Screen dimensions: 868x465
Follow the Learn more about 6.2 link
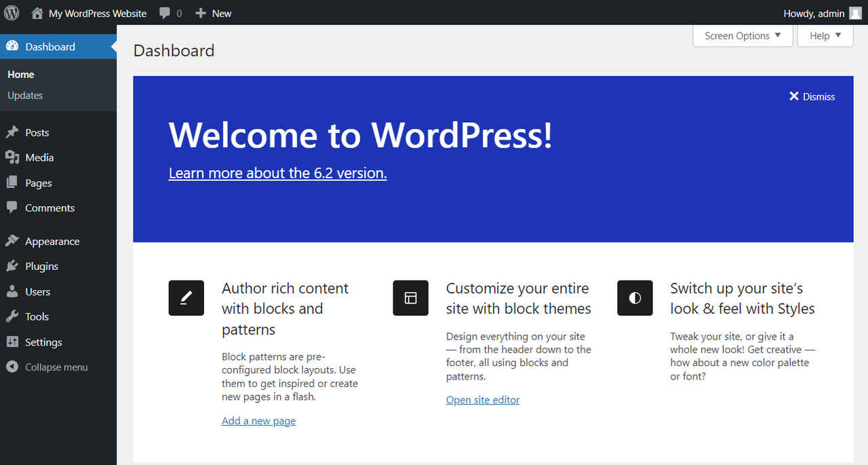[x=277, y=173]
